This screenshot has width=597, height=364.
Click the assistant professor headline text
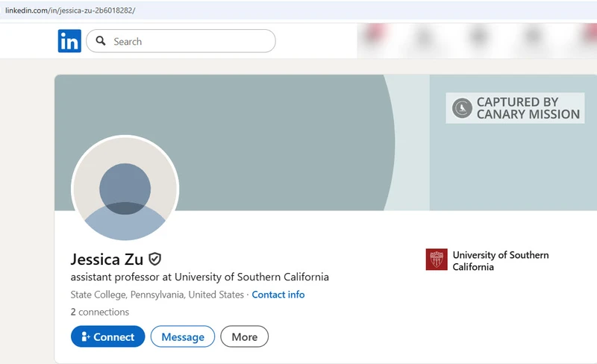(199, 277)
